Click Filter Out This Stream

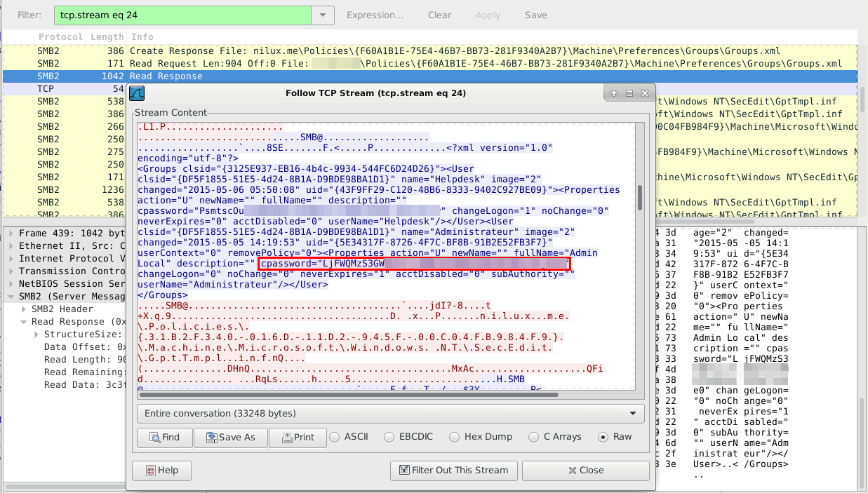click(x=453, y=470)
